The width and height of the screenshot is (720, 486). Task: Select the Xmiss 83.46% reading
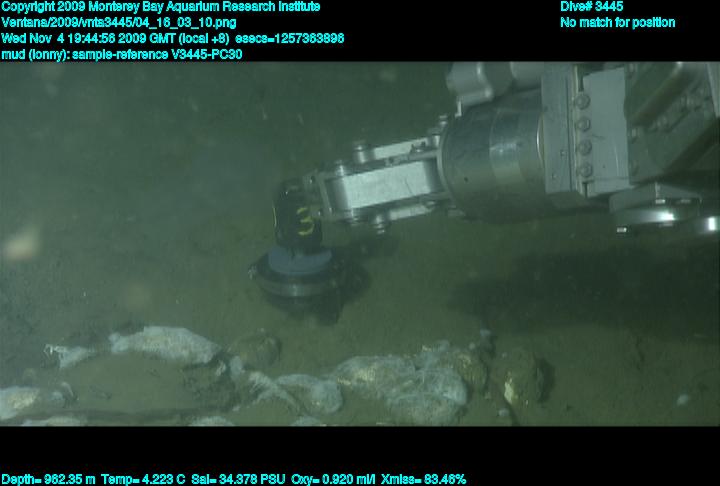(x=424, y=479)
